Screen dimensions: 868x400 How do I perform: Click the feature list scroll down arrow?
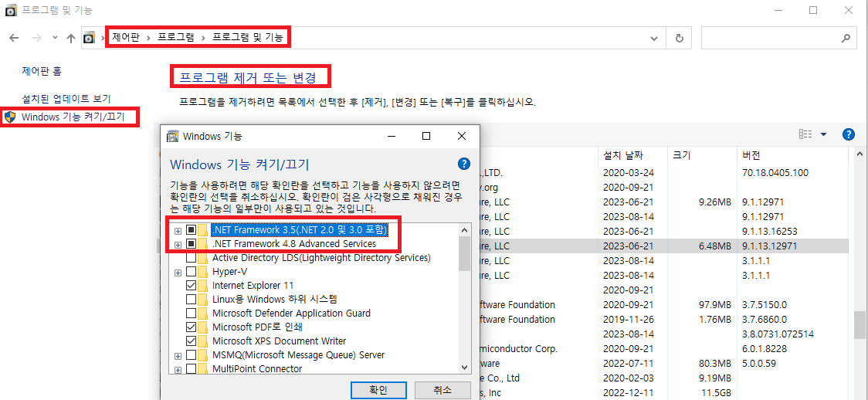click(x=464, y=368)
